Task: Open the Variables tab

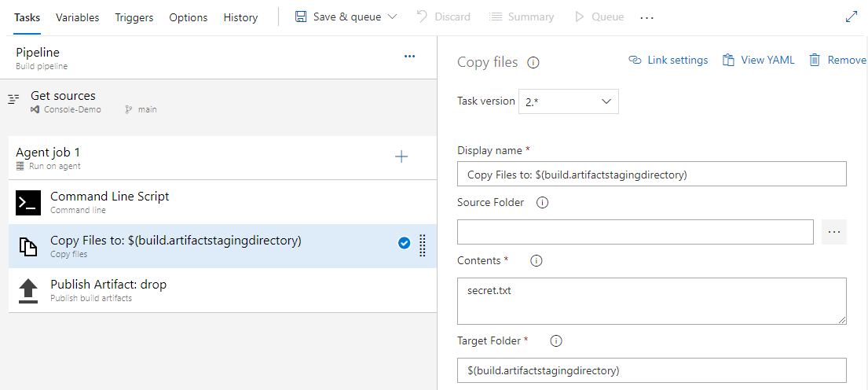Action: click(x=78, y=17)
